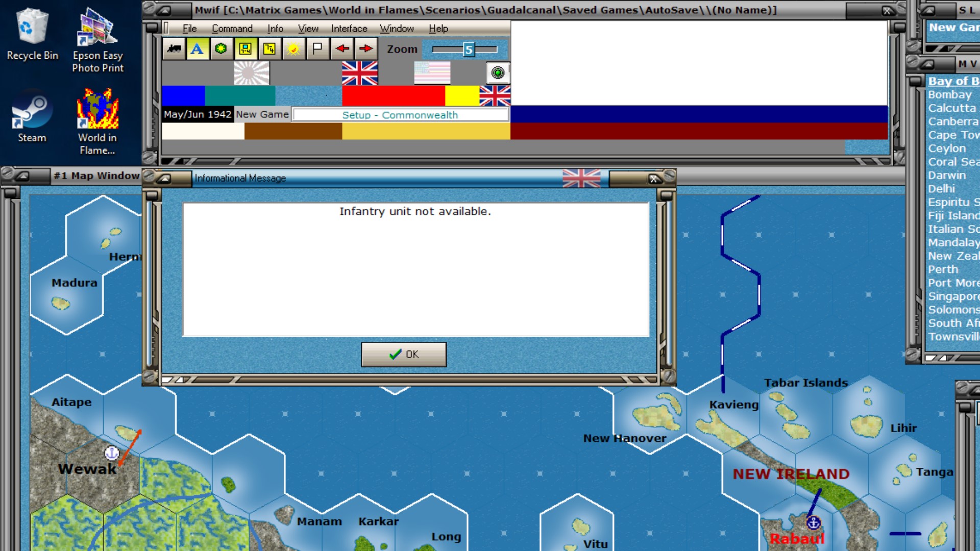
Task: Click the yellow numbers toolbar icon
Action: [269, 49]
